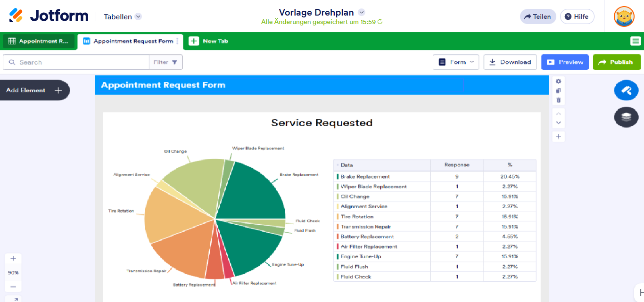
Task: Move the chart down with chevron arrow
Action: [x=559, y=122]
